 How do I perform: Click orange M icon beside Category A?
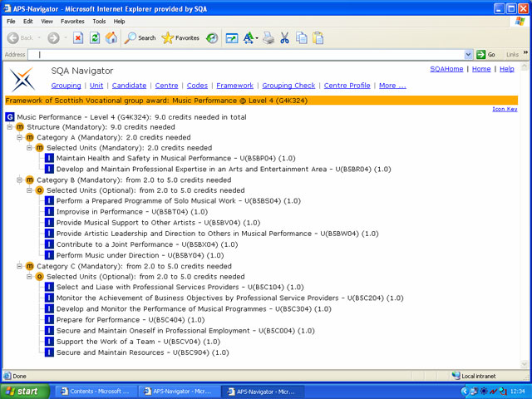(x=30, y=137)
